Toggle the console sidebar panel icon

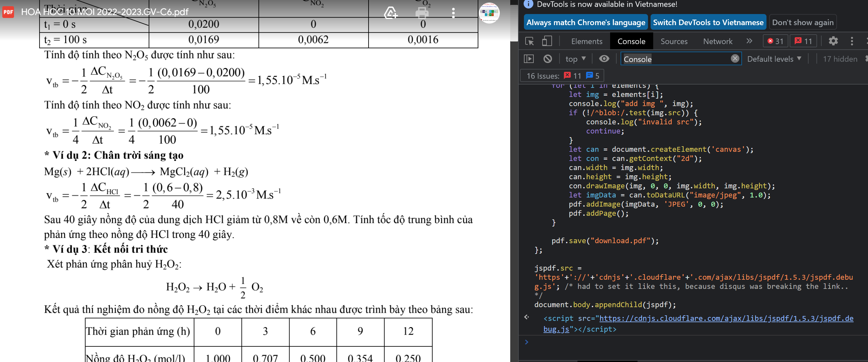pos(529,59)
